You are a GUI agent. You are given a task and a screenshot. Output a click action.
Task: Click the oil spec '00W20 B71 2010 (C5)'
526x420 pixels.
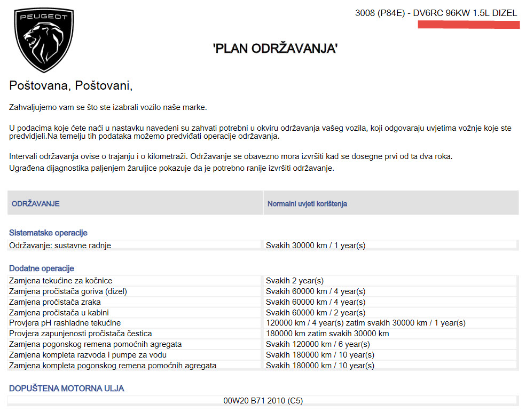(x=263, y=401)
